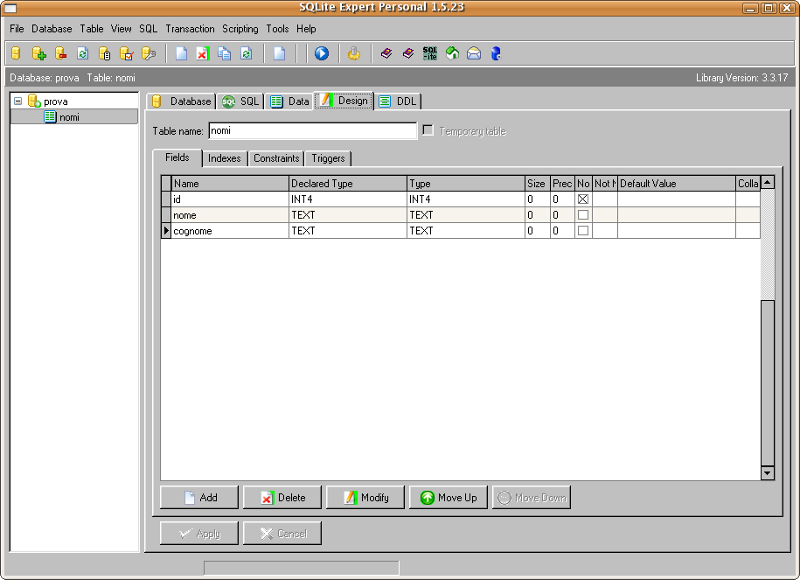Select the Design tab

[344, 100]
